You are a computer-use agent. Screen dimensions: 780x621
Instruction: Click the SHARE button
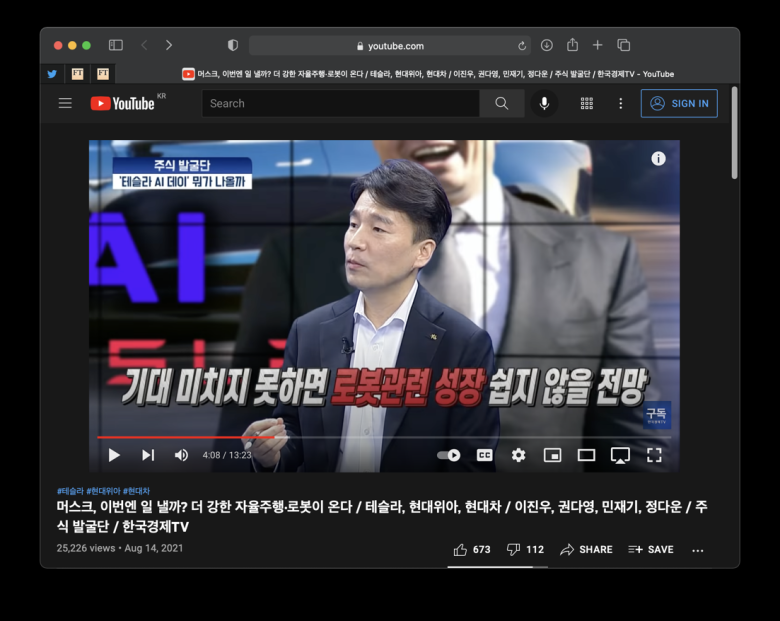[586, 550]
